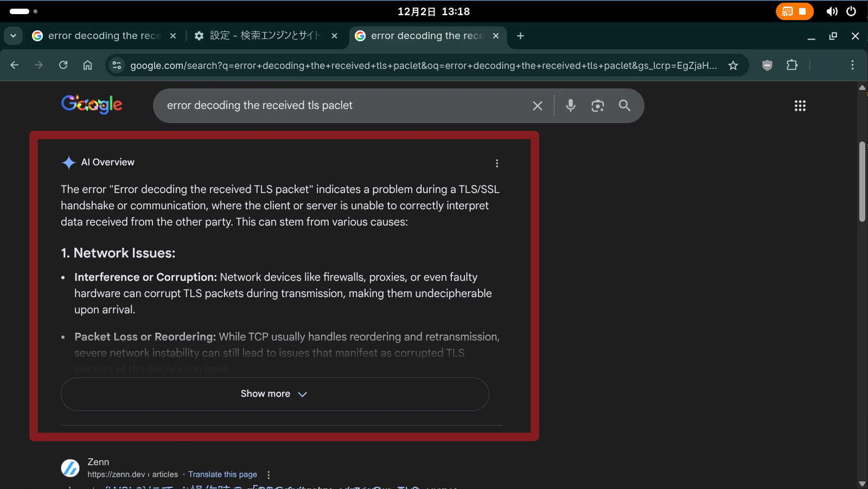Screen dimensions: 868x489
Task: Open Chrome's three-dot main menu
Action: pos(852,66)
